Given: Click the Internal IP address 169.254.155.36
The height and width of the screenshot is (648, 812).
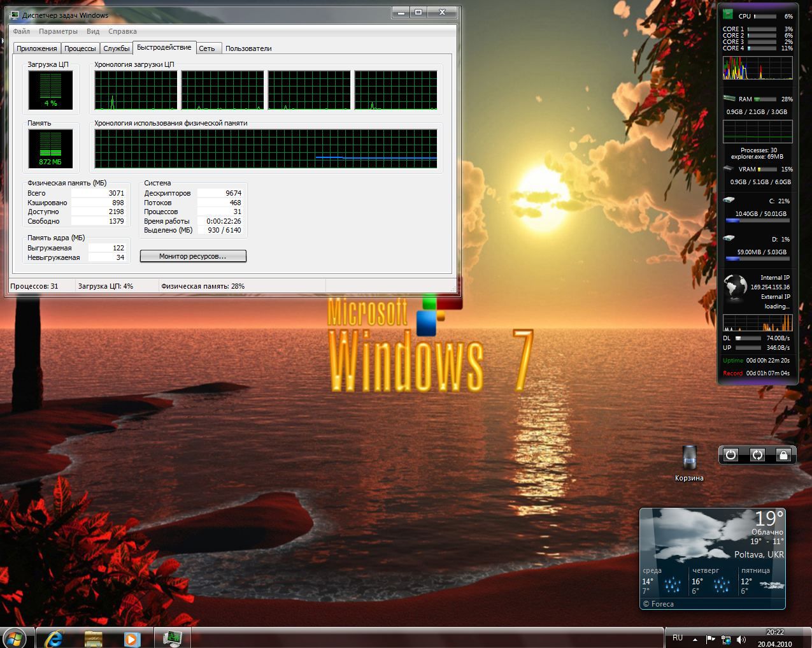Looking at the screenshot, I should [x=770, y=287].
